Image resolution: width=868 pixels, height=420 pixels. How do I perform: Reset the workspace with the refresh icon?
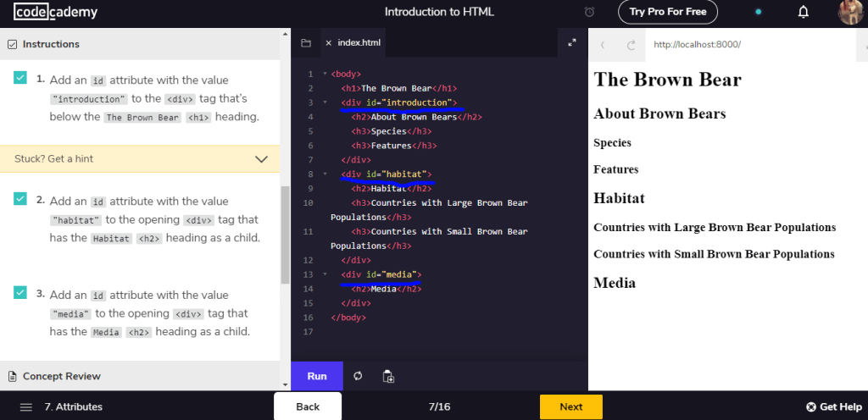tap(358, 376)
